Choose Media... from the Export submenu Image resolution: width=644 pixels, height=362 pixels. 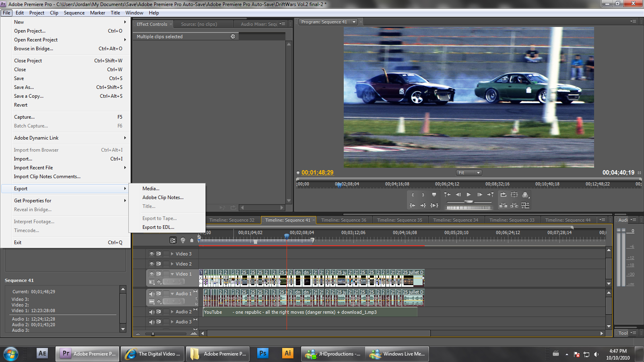tap(151, 189)
